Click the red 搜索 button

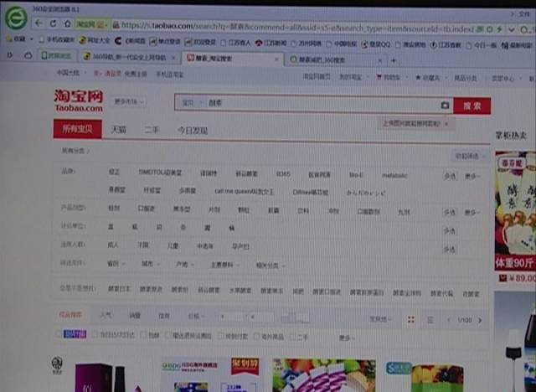(472, 106)
